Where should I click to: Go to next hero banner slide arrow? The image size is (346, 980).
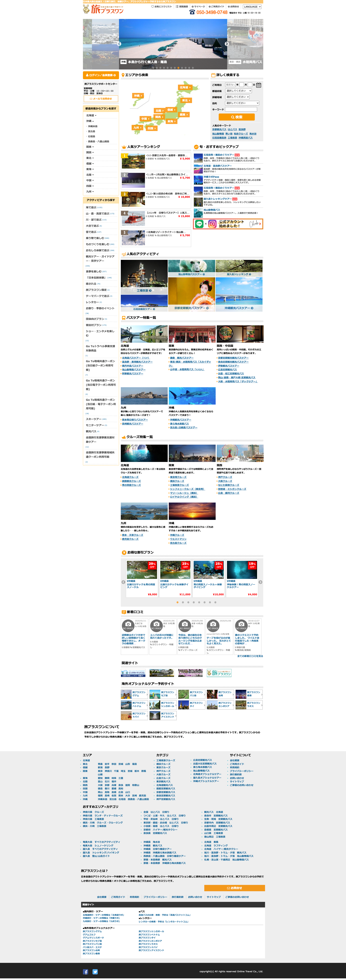tap(227, 44)
